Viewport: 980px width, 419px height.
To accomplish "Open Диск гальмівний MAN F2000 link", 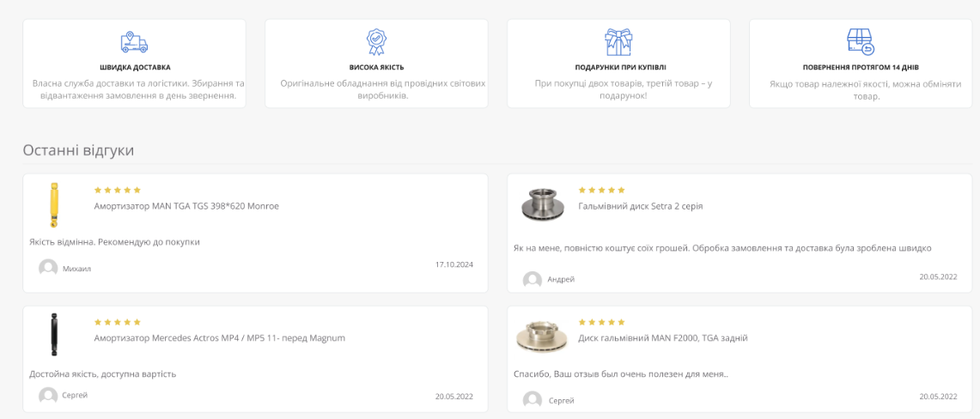I will tap(663, 338).
